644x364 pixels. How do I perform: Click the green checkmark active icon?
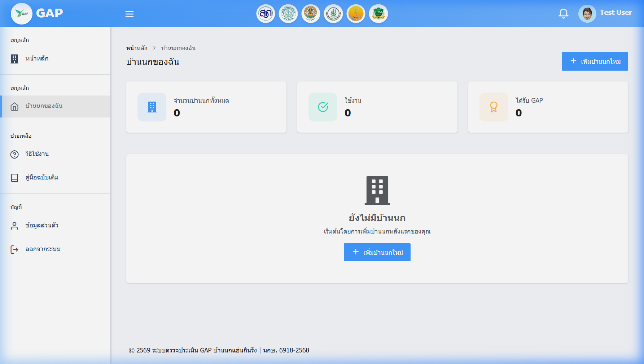[x=323, y=107]
